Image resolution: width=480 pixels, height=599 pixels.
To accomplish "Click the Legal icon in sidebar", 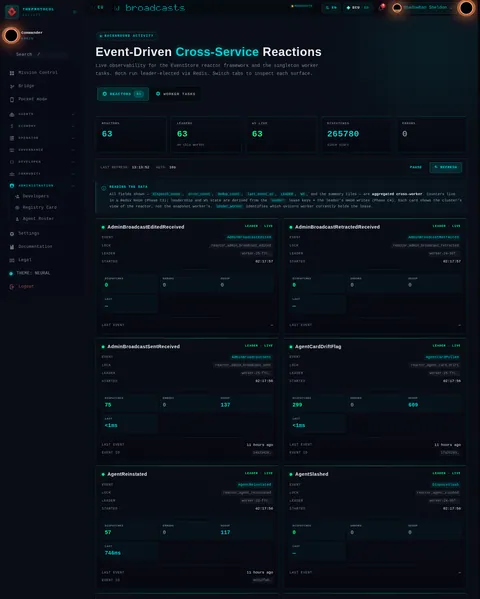I will coord(12,260).
